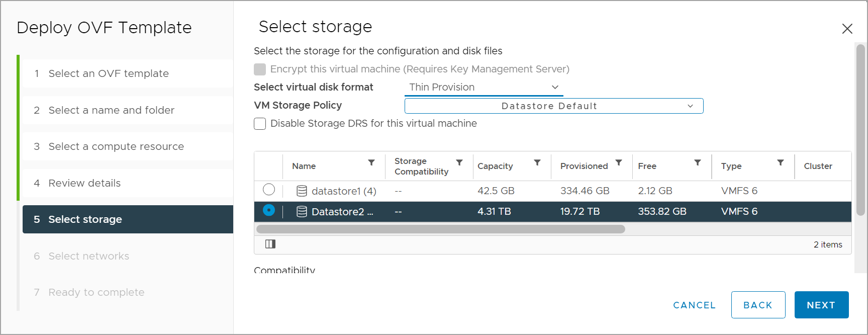Check Disable Storage DRS for this virtual machine
Screen dimensions: 868x335
tap(260, 123)
